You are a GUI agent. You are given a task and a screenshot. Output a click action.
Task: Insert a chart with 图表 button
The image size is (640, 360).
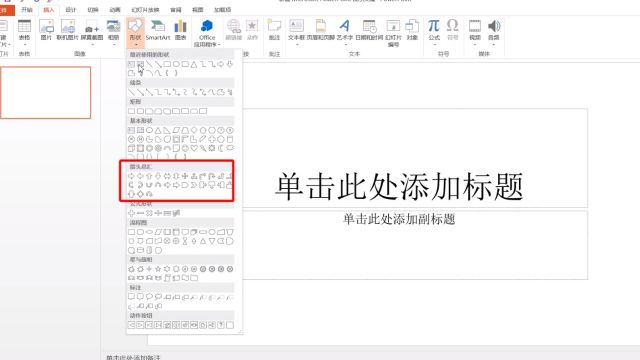(180, 30)
